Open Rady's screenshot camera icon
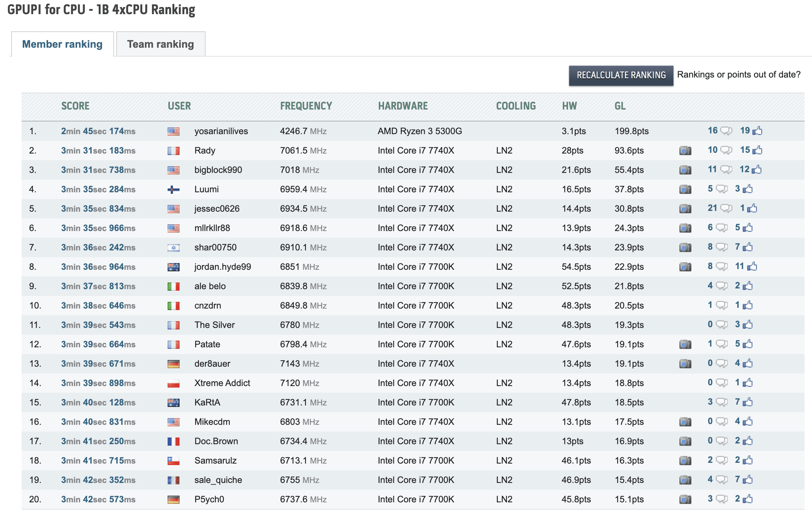Viewport: 812px width, 515px height. click(685, 151)
